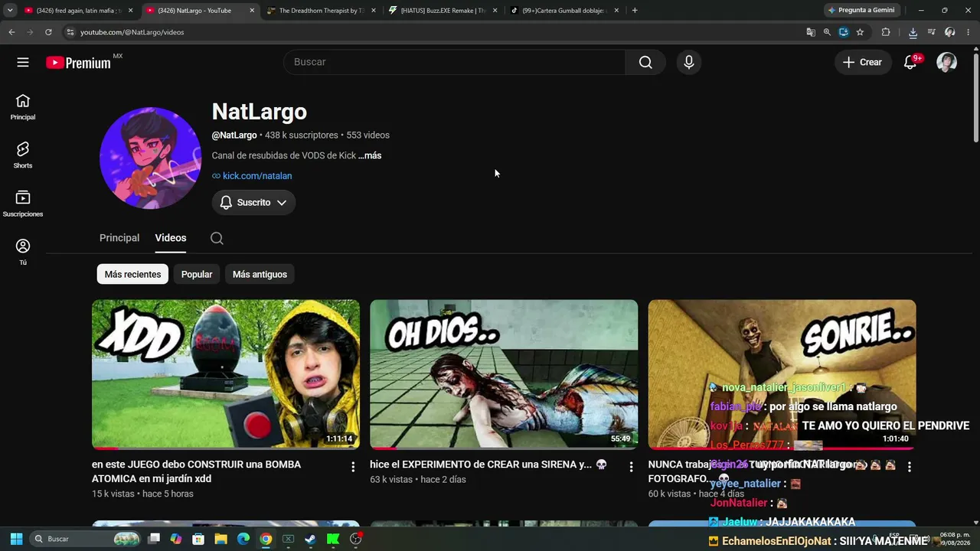Image resolution: width=980 pixels, height=551 pixels.
Task: Open Chrome media controls icon
Action: click(932, 32)
